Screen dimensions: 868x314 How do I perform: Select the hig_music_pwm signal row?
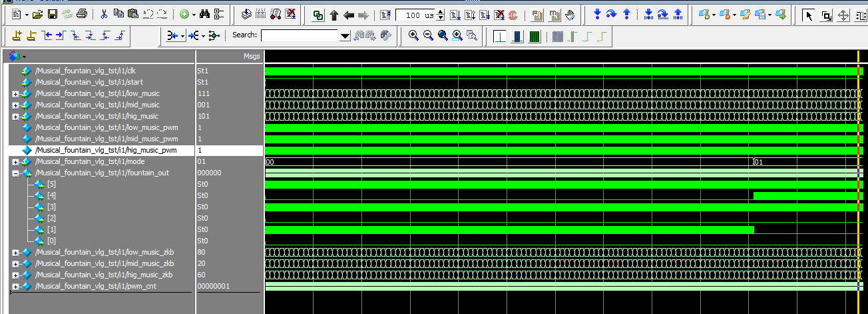pos(107,150)
